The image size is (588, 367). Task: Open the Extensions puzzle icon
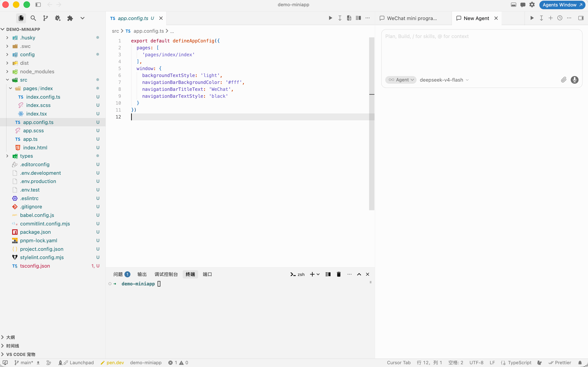point(70,18)
